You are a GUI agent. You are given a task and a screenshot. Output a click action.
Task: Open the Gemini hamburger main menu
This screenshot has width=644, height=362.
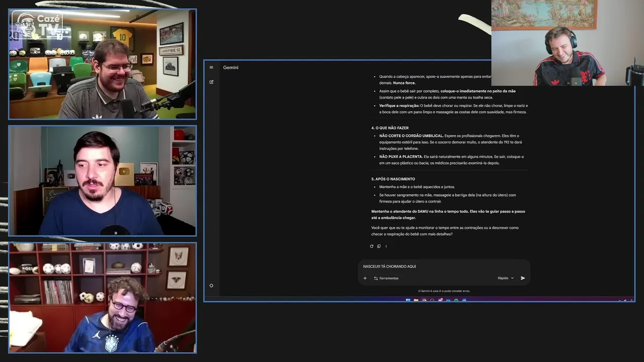point(211,67)
